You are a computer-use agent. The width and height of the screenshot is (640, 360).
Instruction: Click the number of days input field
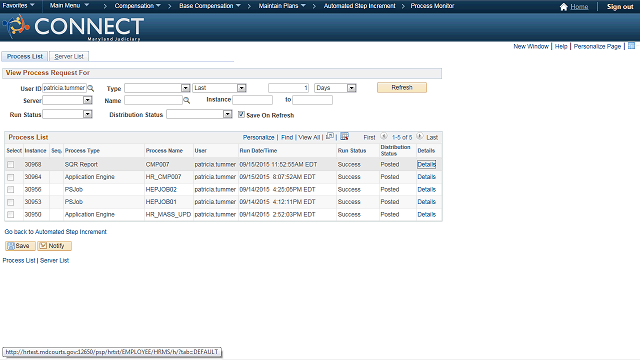(288, 88)
